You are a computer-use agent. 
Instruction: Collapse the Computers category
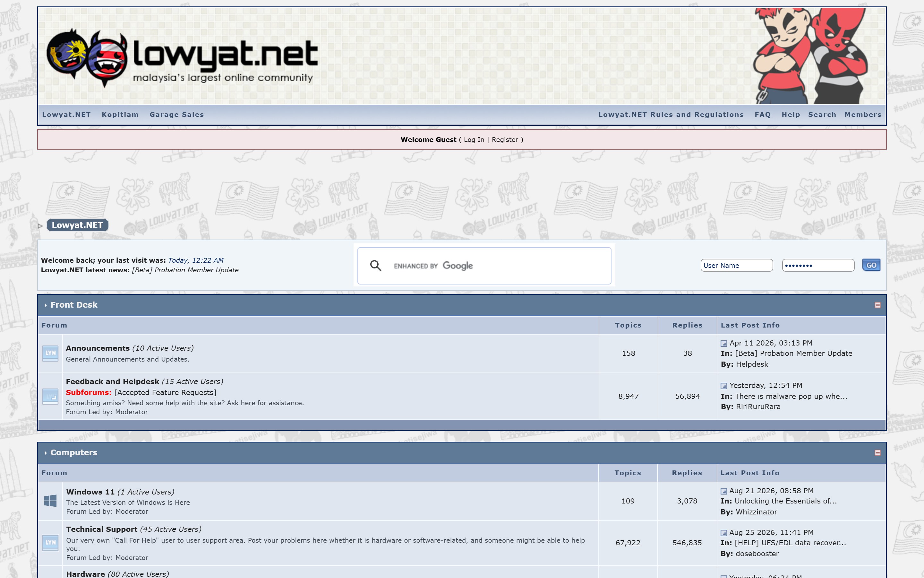tap(877, 453)
